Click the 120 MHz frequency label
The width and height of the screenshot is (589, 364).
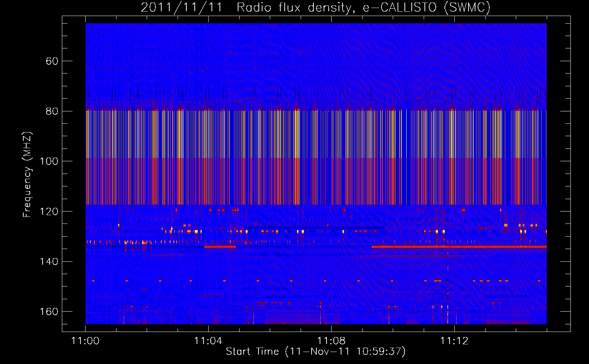click(x=49, y=211)
